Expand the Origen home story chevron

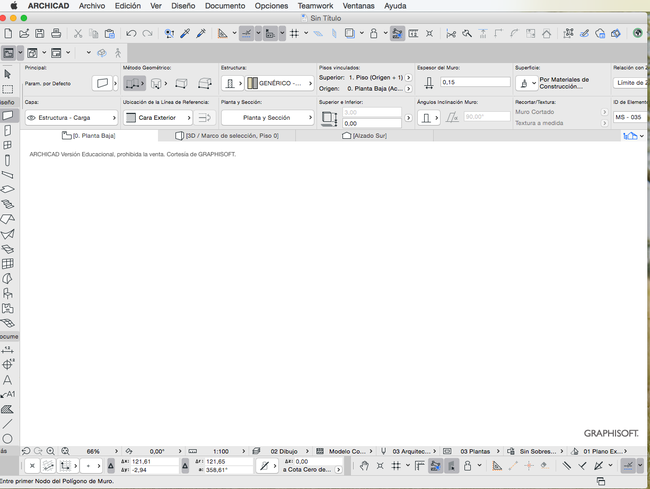click(408, 89)
